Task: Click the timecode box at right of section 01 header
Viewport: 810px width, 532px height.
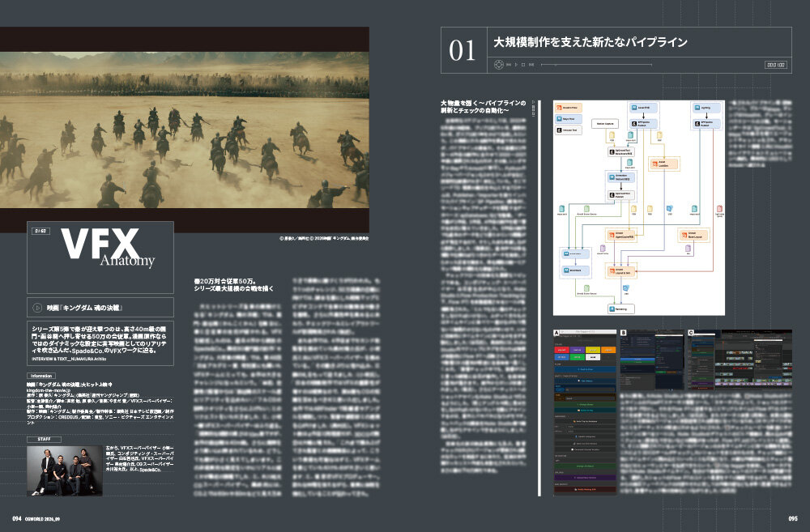Action: (x=776, y=65)
